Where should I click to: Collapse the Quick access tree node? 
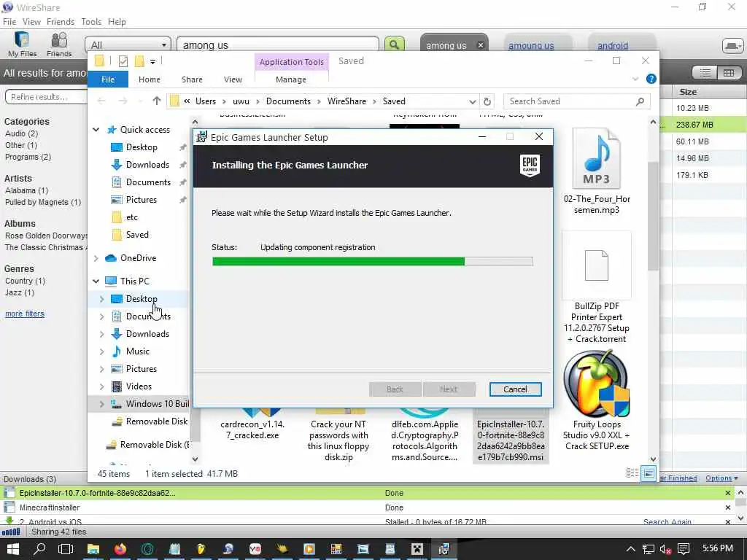pyautogui.click(x=96, y=130)
